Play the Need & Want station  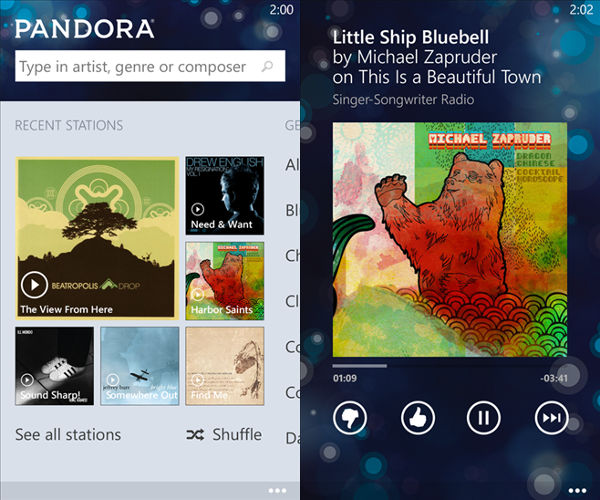click(197, 209)
